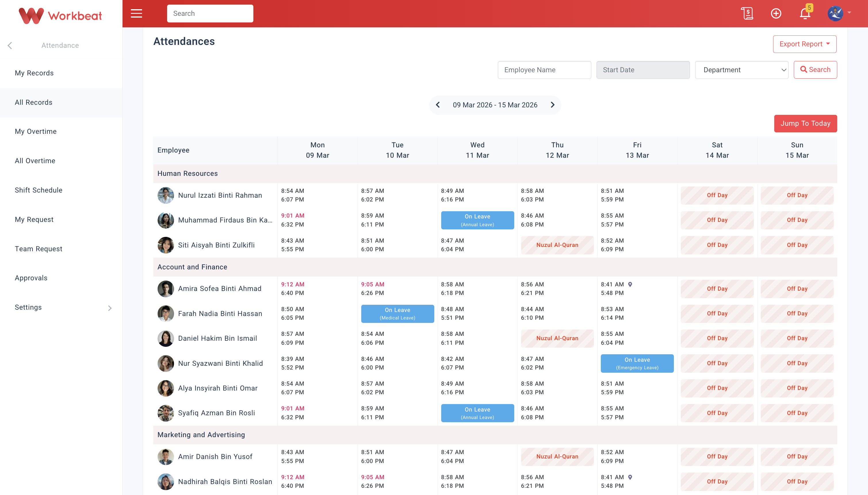Go to previous week arrow

coord(438,105)
